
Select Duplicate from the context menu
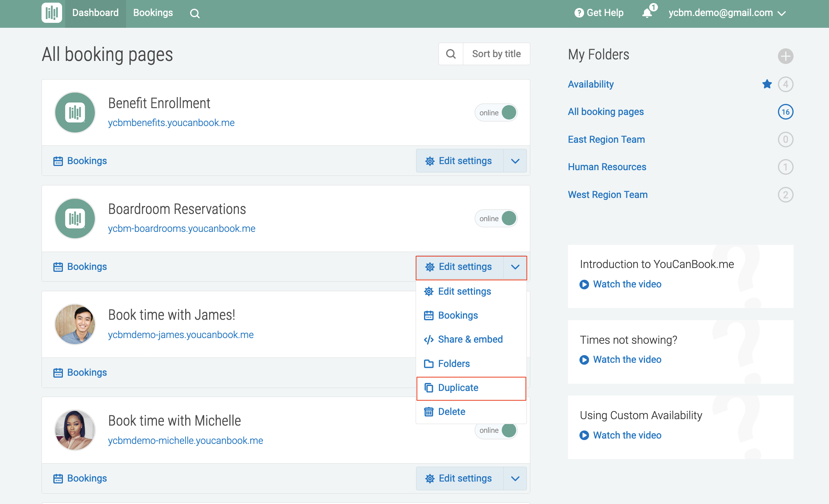[x=458, y=388]
